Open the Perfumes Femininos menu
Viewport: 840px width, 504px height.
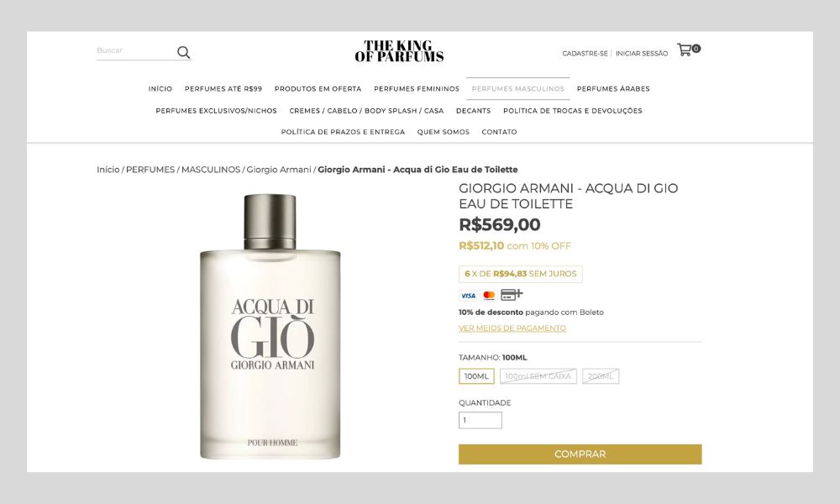pyautogui.click(x=417, y=89)
